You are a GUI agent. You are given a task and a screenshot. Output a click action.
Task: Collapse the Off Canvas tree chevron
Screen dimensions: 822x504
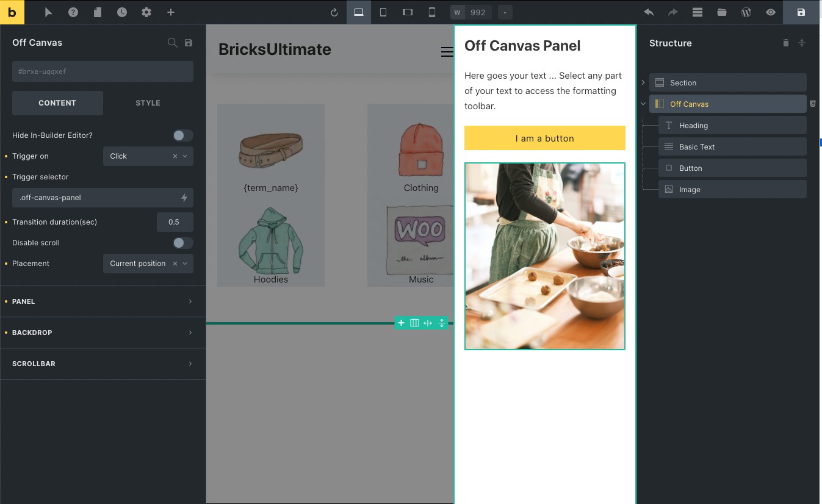pos(643,104)
